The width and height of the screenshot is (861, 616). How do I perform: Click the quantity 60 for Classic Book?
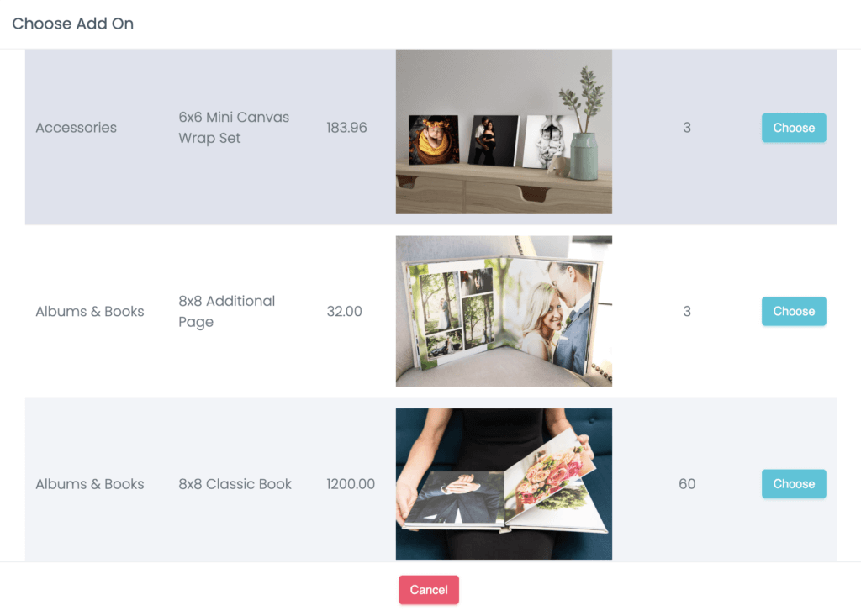(x=687, y=484)
